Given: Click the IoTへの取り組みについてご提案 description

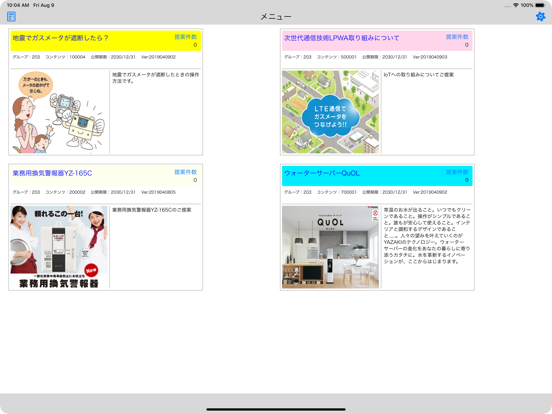Looking at the screenshot, I should [x=419, y=75].
